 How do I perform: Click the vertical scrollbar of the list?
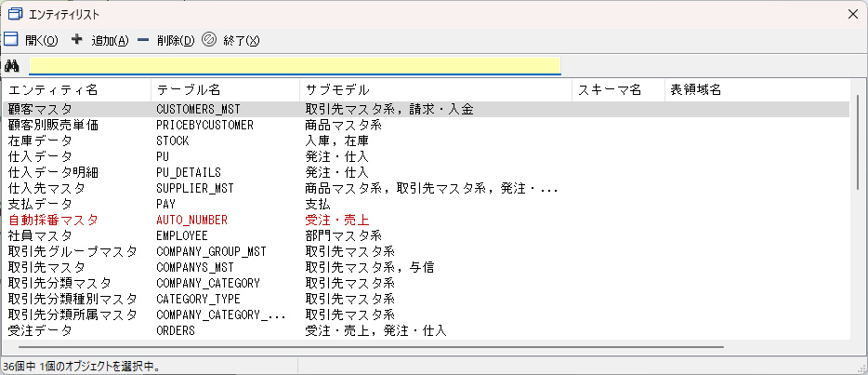coord(858,143)
